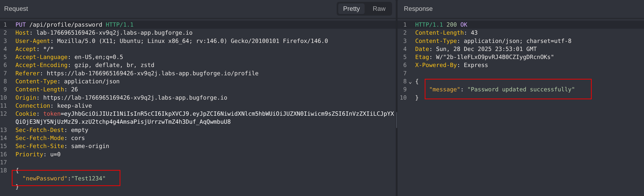Click the 200 OK status in response

point(456,25)
